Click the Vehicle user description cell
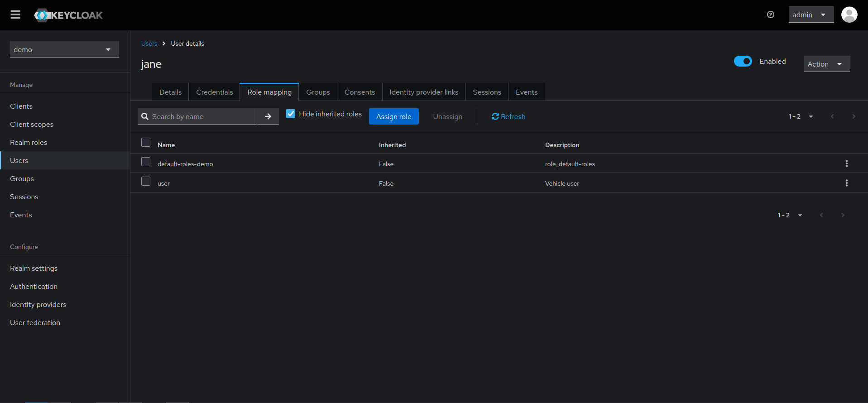This screenshot has width=868, height=403. click(x=562, y=183)
